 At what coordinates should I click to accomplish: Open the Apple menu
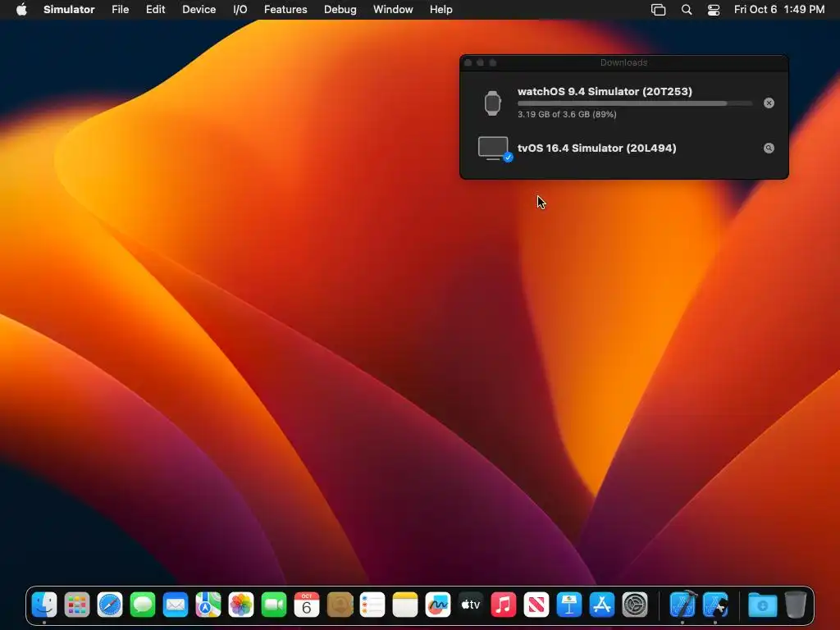(21, 10)
